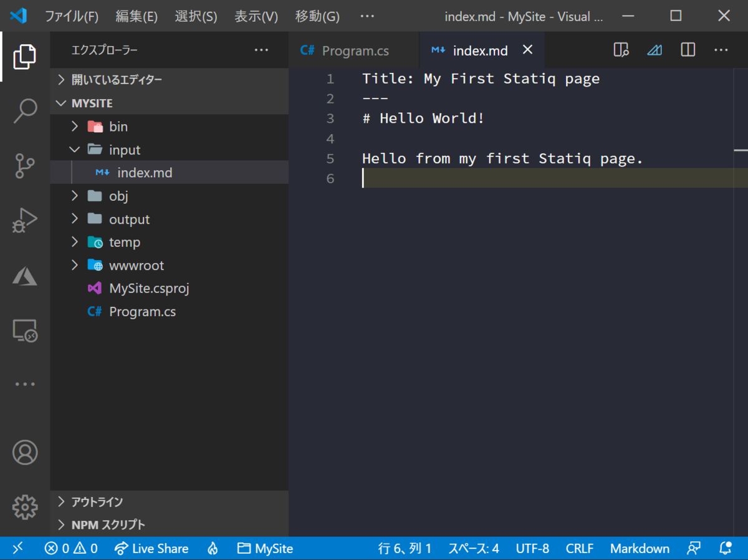Open Explorer views and more actions ellipsis

tap(261, 50)
